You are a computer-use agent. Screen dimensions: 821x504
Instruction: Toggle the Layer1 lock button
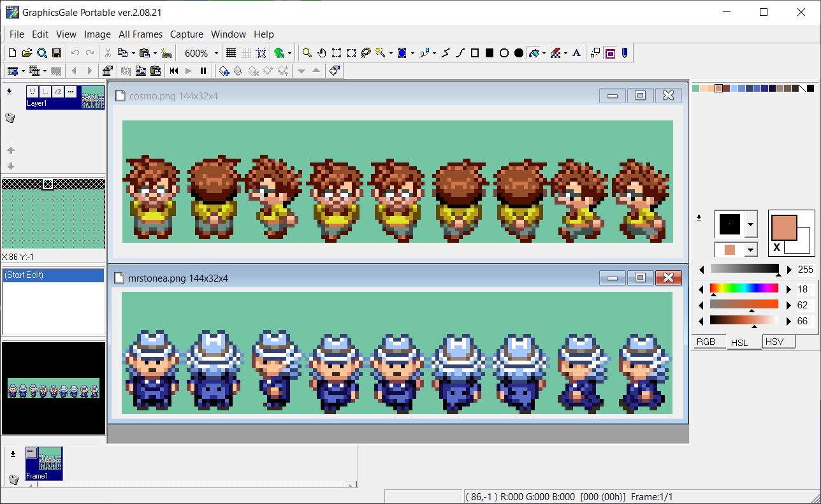tap(45, 92)
